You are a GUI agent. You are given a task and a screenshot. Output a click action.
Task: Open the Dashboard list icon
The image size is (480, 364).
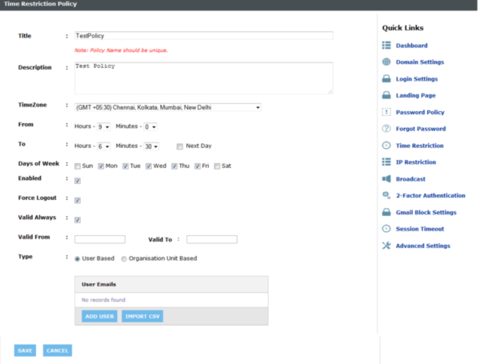(386, 45)
